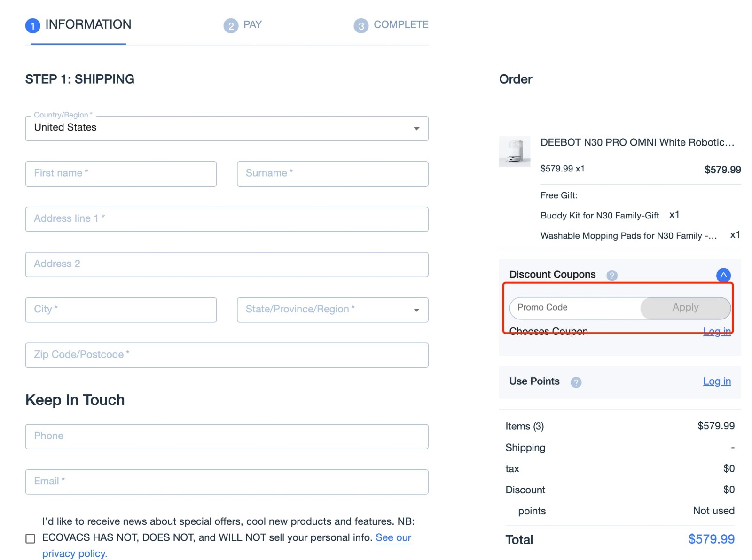Click the Zip Code/Postcode field
This screenshot has width=752, height=560.
point(227,355)
